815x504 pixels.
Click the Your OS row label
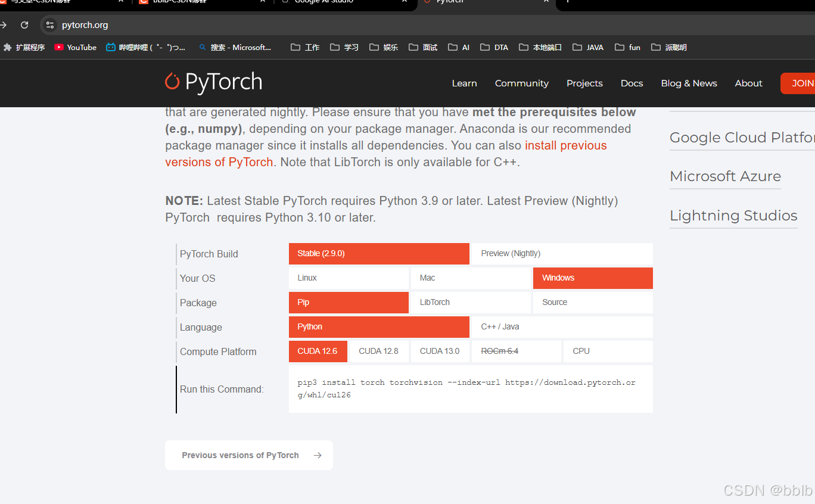click(197, 278)
